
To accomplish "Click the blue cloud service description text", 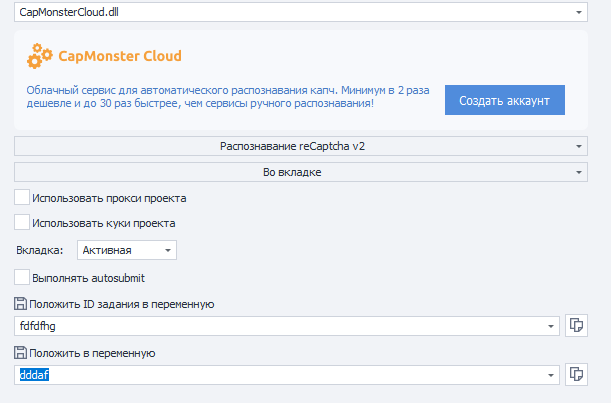I will tap(200, 95).
